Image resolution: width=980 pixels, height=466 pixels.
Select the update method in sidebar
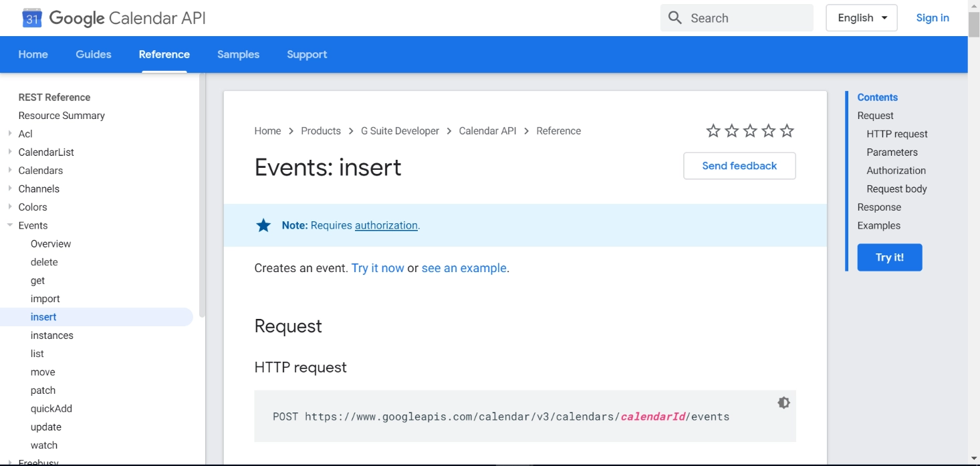click(x=46, y=427)
